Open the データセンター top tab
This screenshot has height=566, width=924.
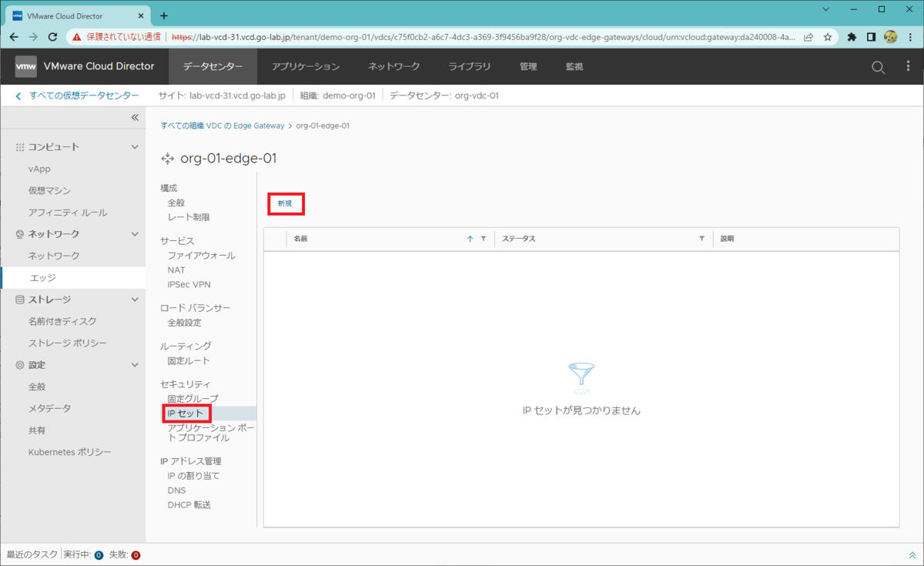(x=213, y=67)
